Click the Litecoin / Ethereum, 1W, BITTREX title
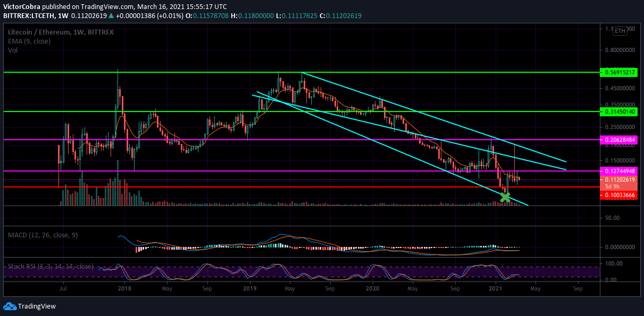 click(x=60, y=32)
